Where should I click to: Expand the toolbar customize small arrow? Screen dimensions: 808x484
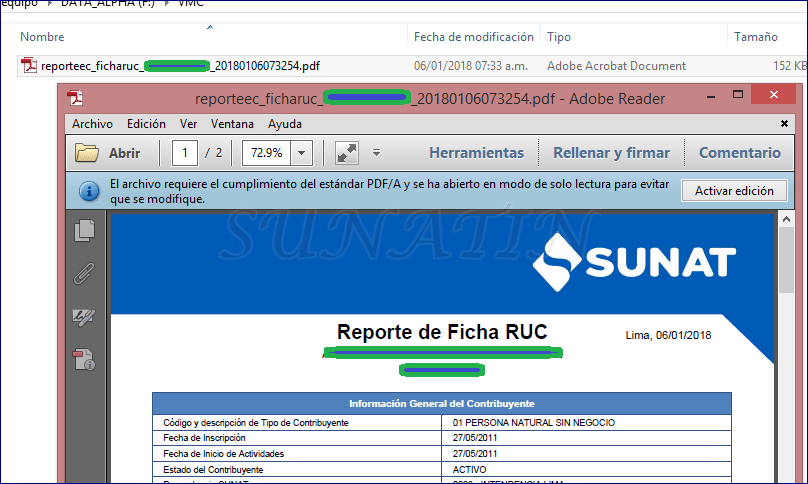(376, 153)
